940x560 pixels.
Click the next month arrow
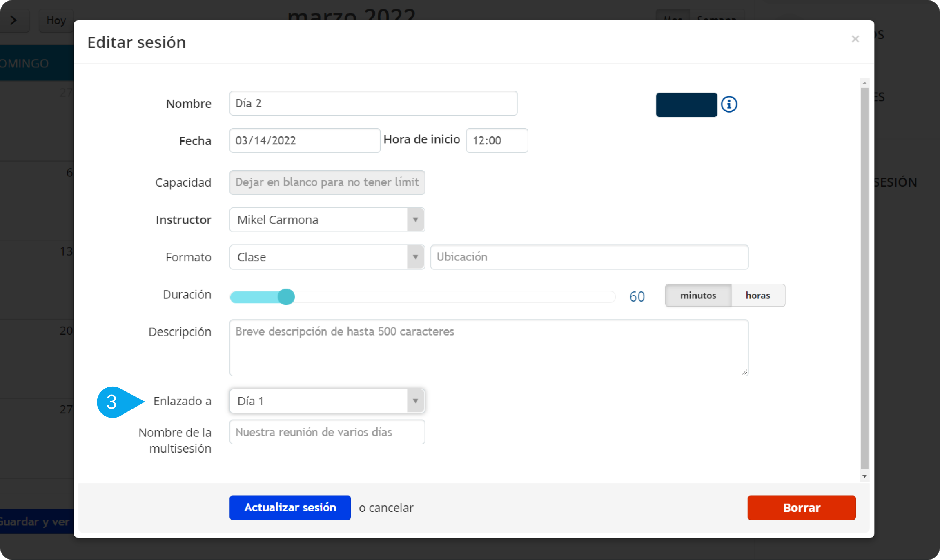14,20
